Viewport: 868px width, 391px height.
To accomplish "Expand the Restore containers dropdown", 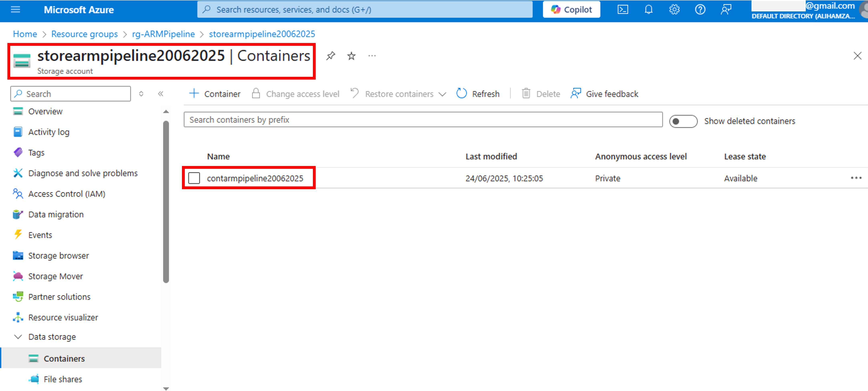I will coord(442,94).
